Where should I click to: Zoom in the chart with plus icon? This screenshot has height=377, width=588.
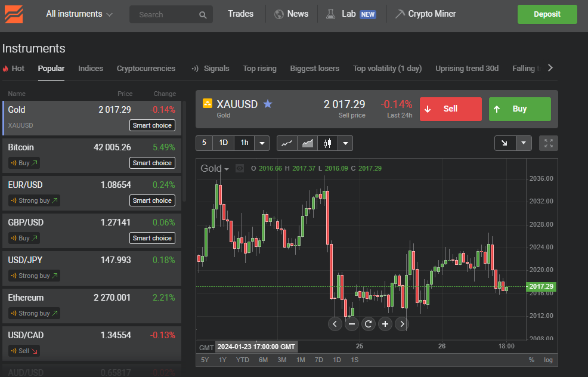[385, 324]
